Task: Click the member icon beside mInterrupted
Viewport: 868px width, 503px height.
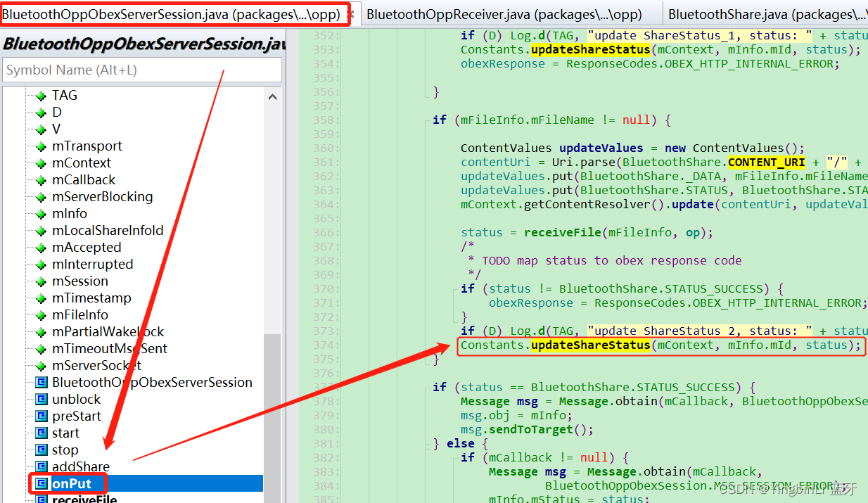Action: point(41,265)
